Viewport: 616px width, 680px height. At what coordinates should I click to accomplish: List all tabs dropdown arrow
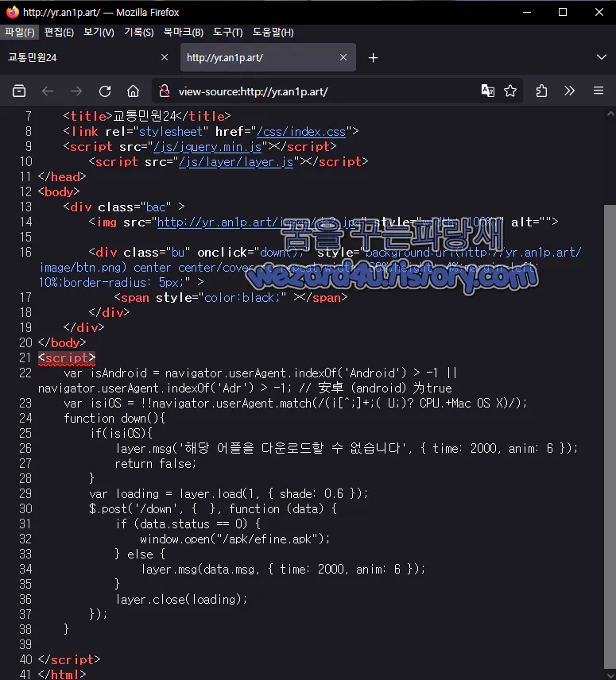tap(602, 57)
